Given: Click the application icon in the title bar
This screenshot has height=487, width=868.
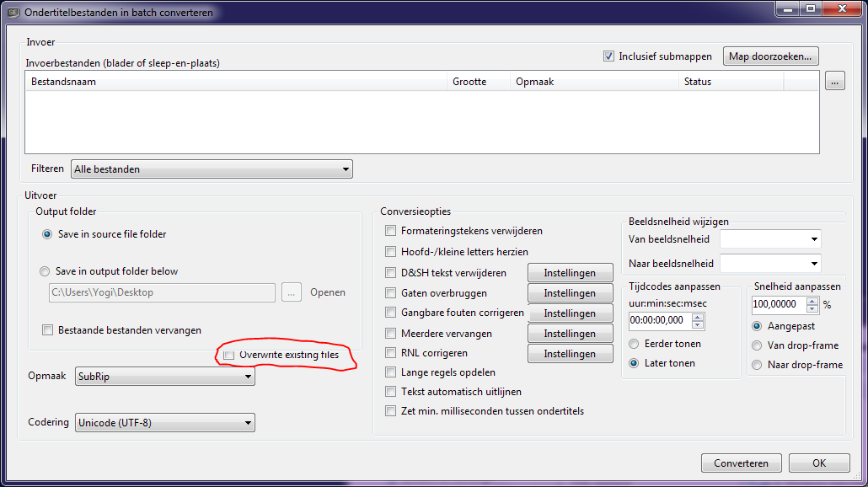Looking at the screenshot, I should (11, 11).
